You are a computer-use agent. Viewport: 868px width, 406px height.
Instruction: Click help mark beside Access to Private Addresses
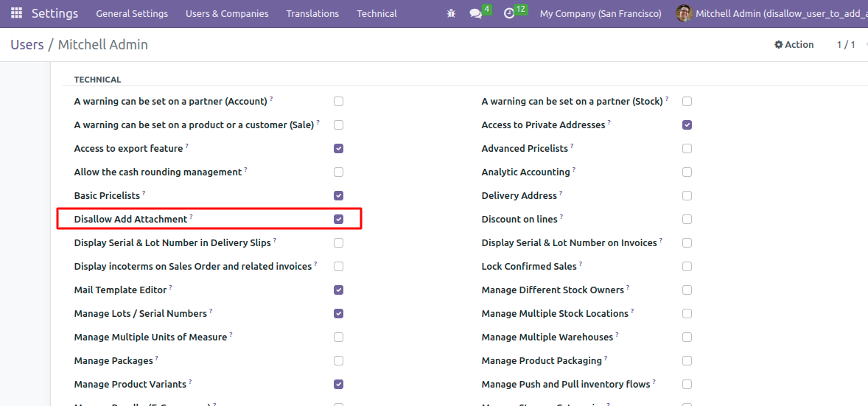[x=609, y=122]
